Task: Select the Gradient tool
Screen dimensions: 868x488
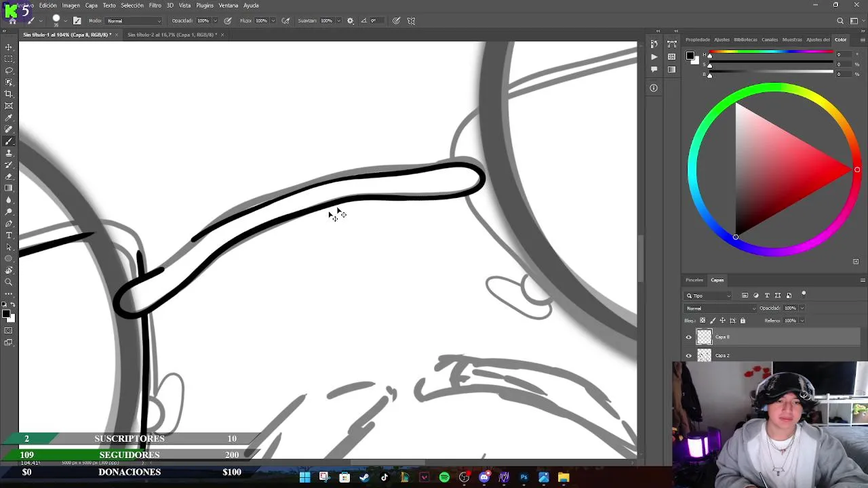Action: (9, 188)
